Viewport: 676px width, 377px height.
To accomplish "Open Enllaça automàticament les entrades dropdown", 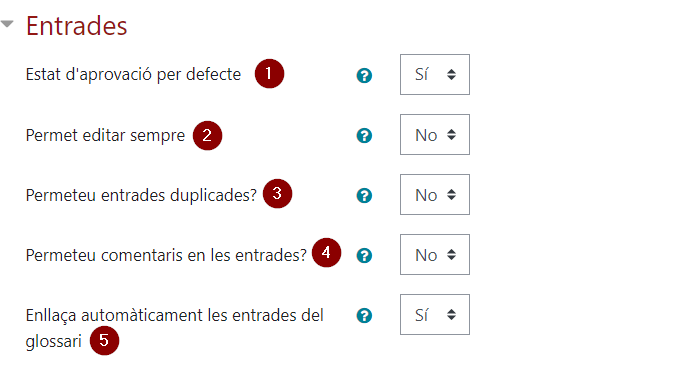I will [x=435, y=314].
